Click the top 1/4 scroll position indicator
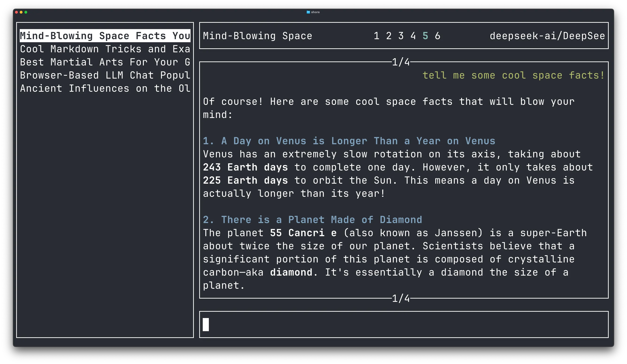627x364 pixels. (401, 62)
